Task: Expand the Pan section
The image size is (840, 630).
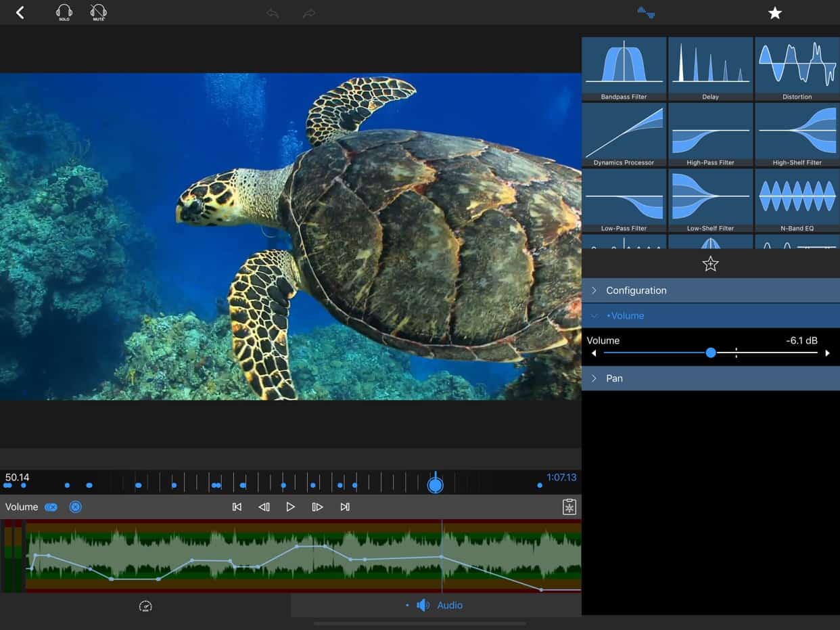Action: pyautogui.click(x=711, y=378)
